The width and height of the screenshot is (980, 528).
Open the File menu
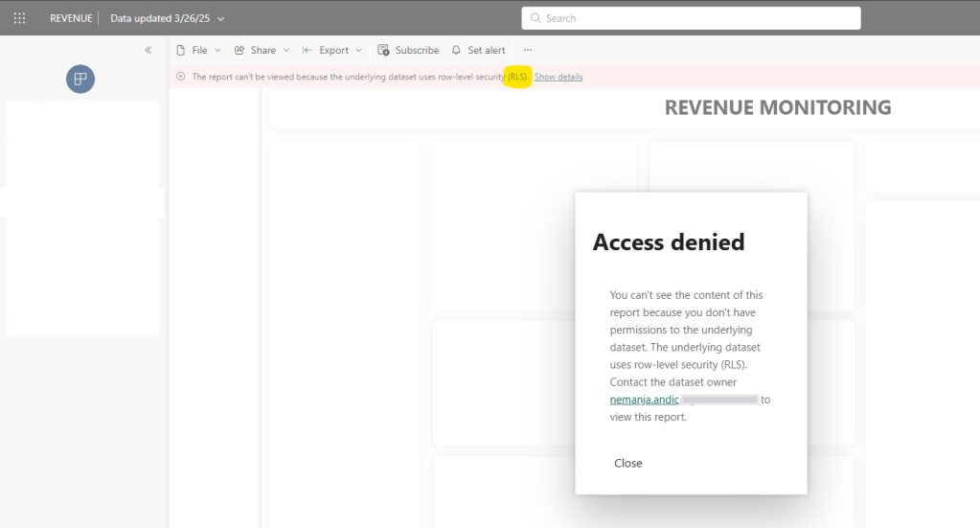pos(198,50)
